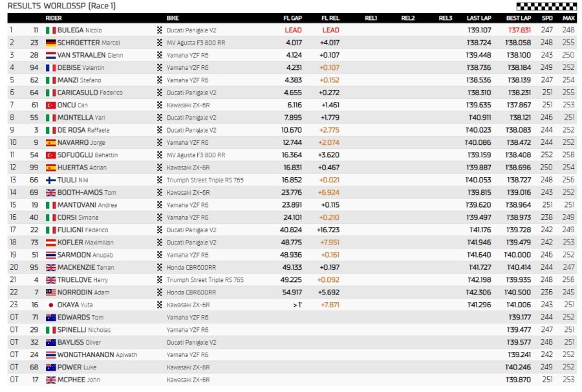582x392 pixels.
Task: Select rider name HUERTAS Adrian
Action: coord(82,168)
